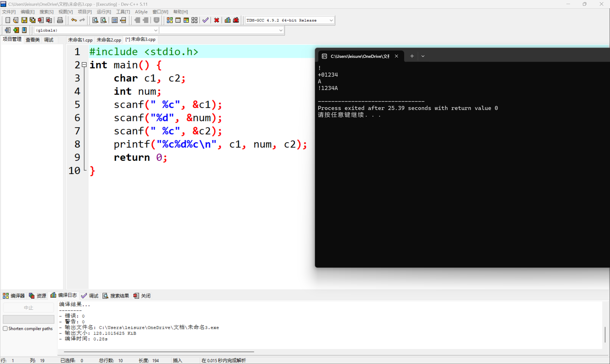Open the Find dialog via toolbar

click(95, 20)
